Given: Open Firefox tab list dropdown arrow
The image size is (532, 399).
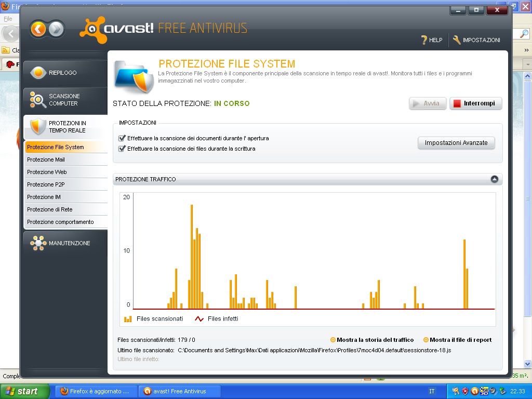Looking at the screenshot, I should pos(528,64).
